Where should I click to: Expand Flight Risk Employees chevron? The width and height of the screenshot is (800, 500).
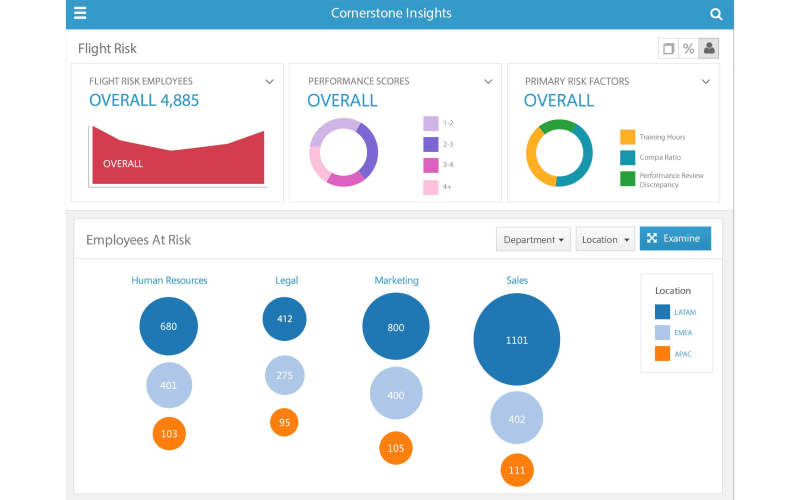click(270, 81)
